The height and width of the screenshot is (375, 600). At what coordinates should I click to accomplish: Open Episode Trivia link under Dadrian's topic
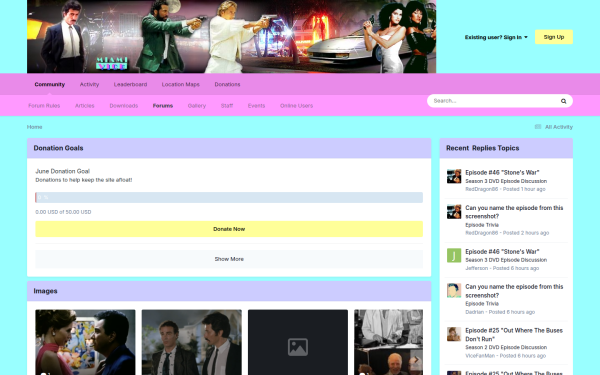pyautogui.click(x=482, y=303)
